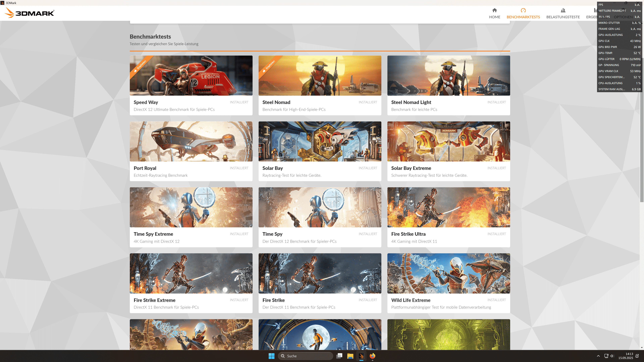This screenshot has height=362, width=644.
Task: Click the Windows Start button
Action: click(x=271, y=356)
